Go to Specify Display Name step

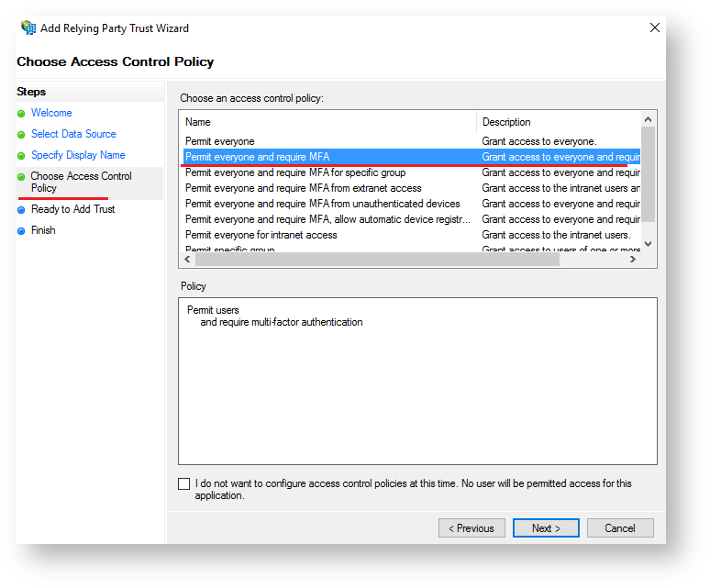click(78, 155)
